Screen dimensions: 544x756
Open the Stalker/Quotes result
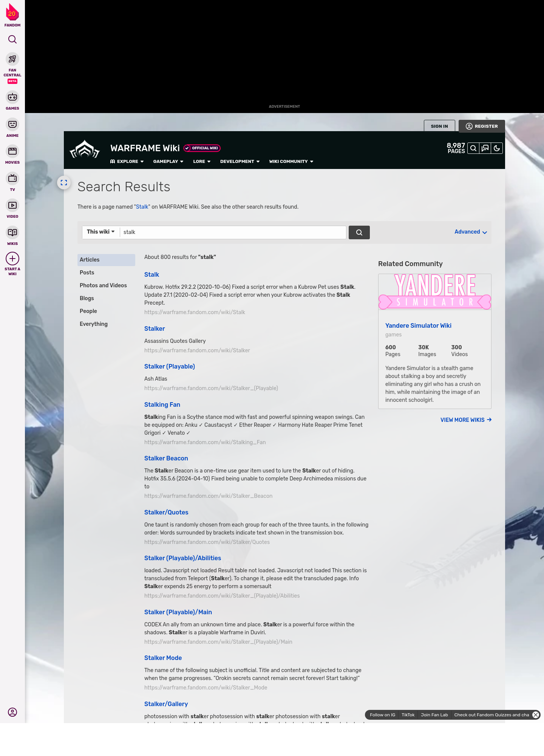tap(166, 512)
